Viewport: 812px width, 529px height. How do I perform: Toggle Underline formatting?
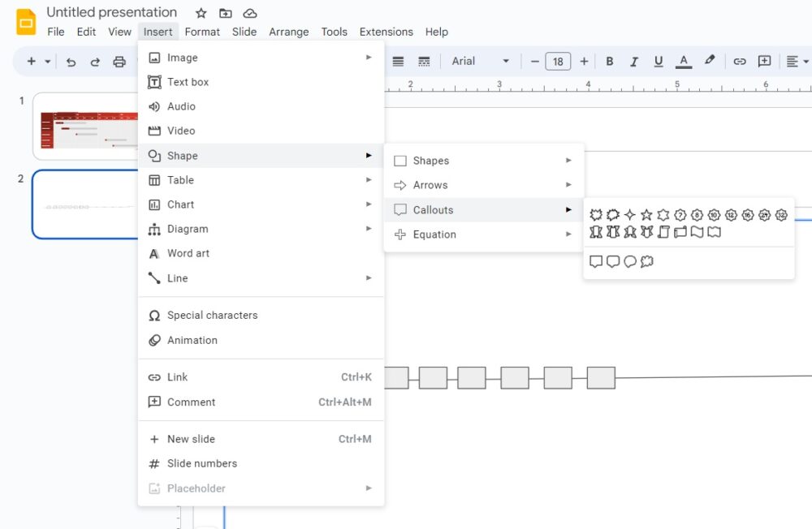coord(659,61)
